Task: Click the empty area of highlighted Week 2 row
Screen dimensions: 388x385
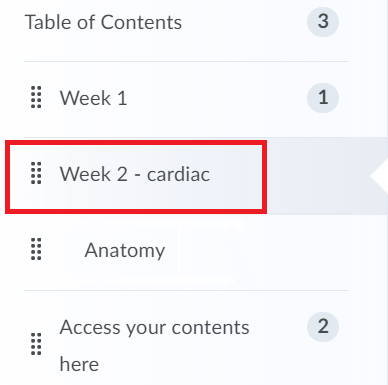Action: (x=317, y=176)
